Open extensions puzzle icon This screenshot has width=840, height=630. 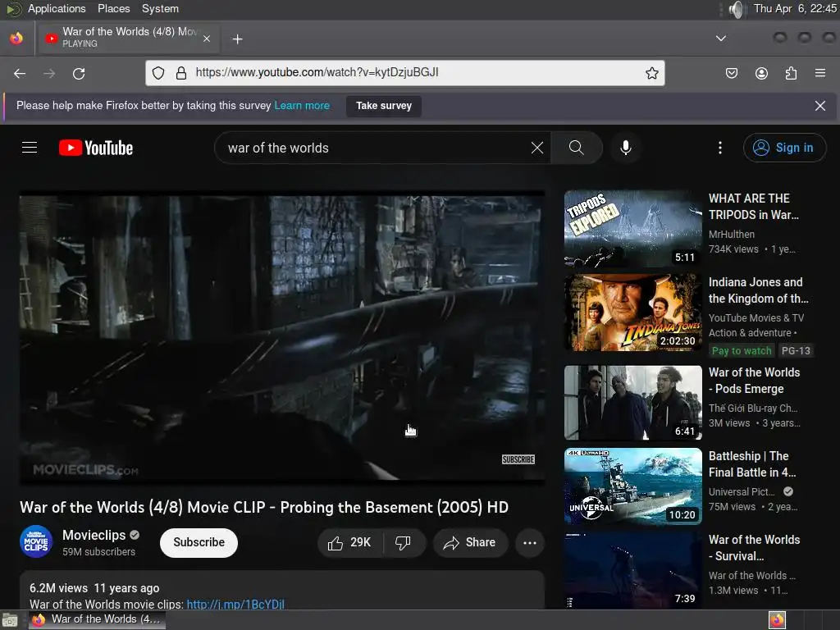click(x=791, y=73)
